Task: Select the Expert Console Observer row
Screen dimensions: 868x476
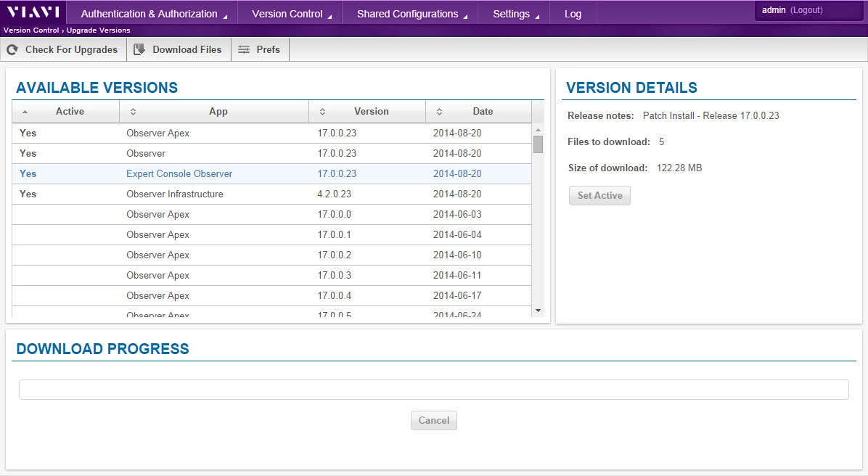Action: click(x=272, y=174)
